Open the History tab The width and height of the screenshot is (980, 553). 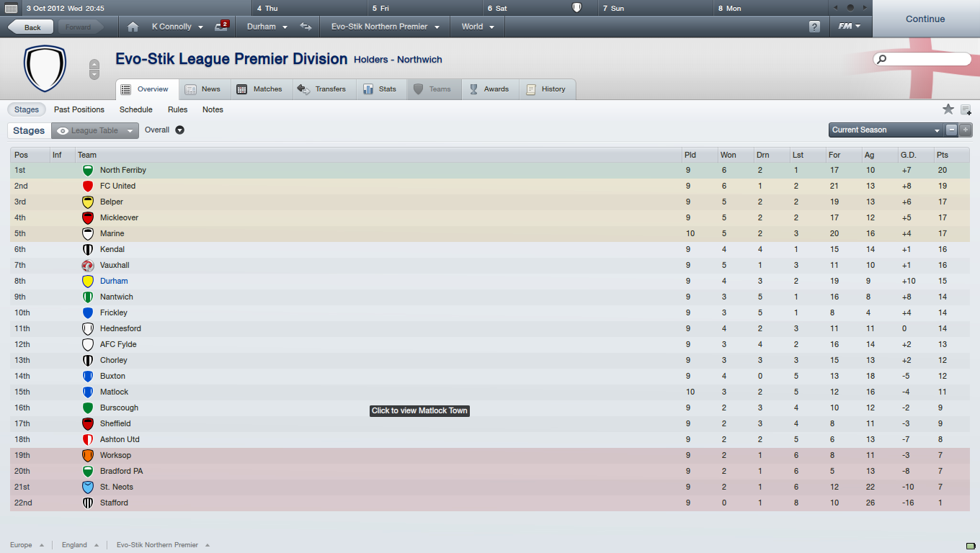point(546,89)
